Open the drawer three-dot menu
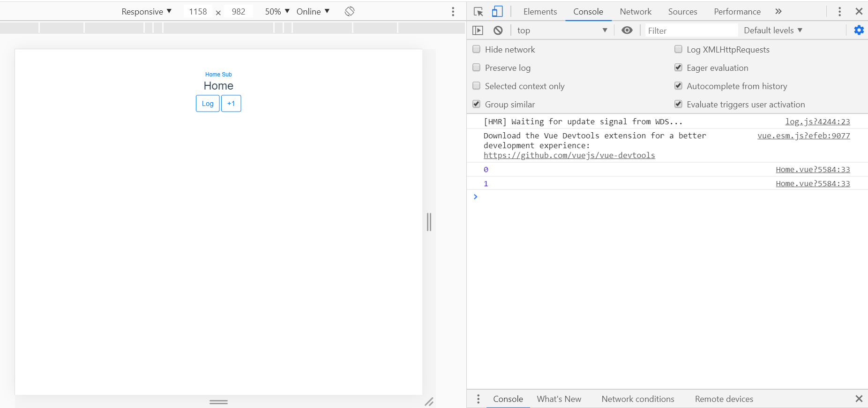This screenshot has width=868, height=408. pyautogui.click(x=478, y=399)
